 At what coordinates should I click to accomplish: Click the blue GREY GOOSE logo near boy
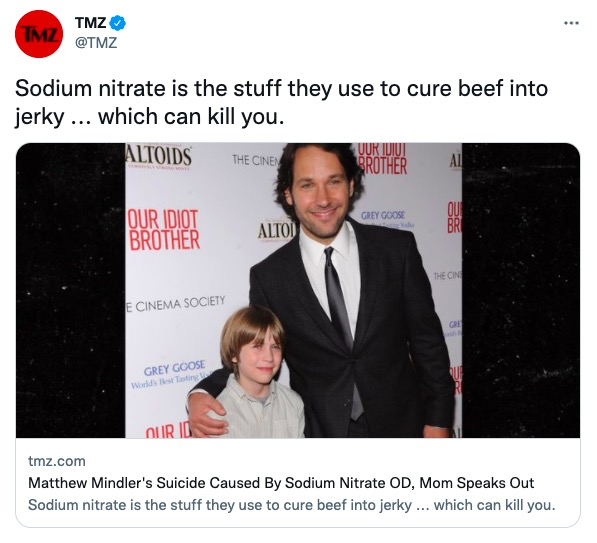[174, 369]
